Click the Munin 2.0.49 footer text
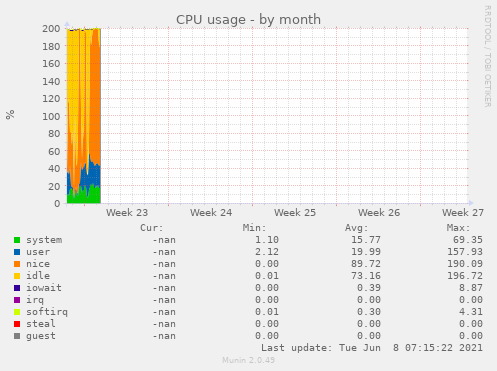 tap(248, 360)
